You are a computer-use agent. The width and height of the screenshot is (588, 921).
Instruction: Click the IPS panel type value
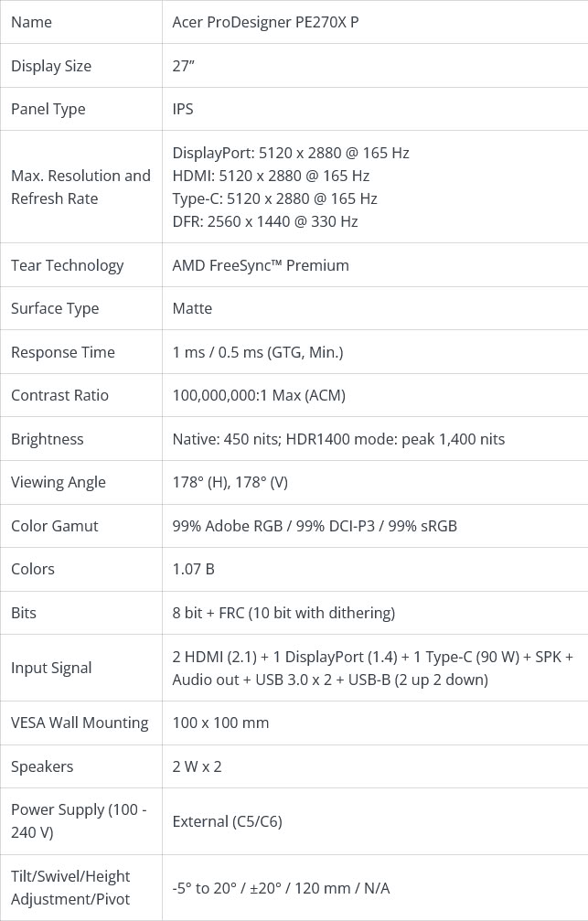(x=183, y=109)
